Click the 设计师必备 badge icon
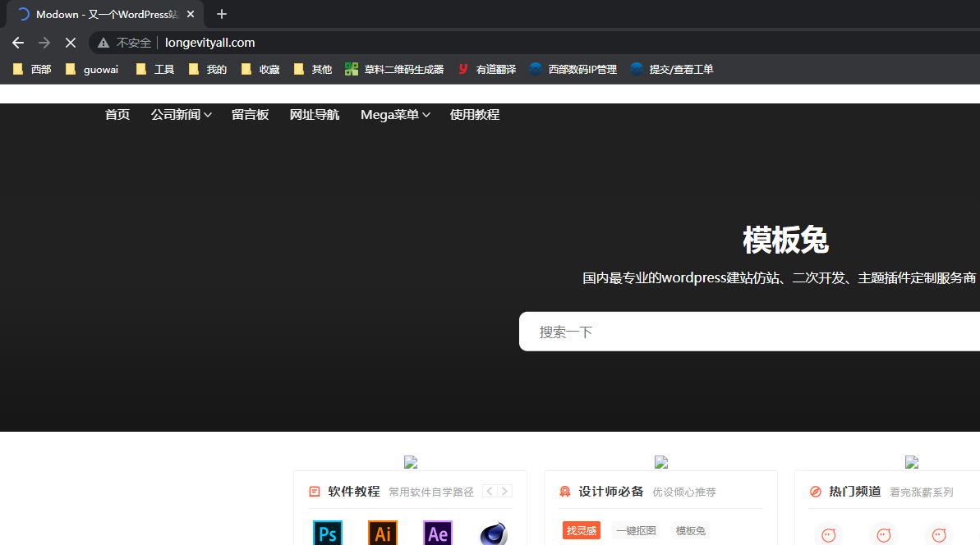 coord(565,492)
